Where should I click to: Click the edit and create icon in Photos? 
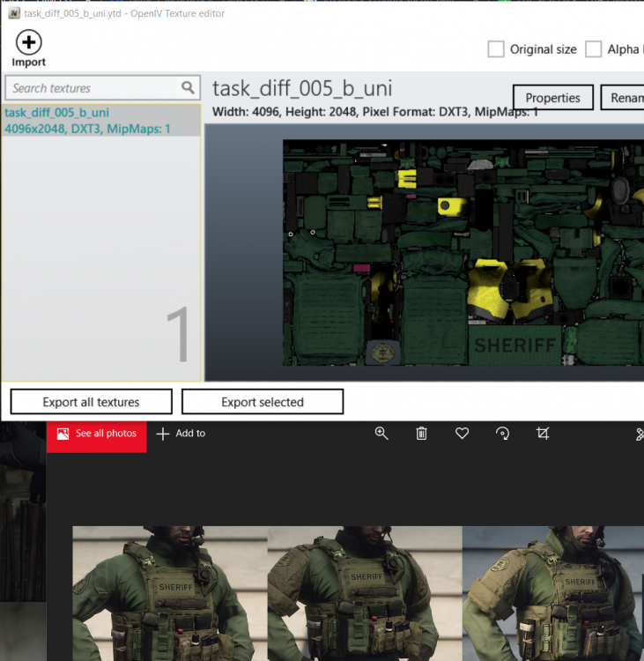[640, 434]
